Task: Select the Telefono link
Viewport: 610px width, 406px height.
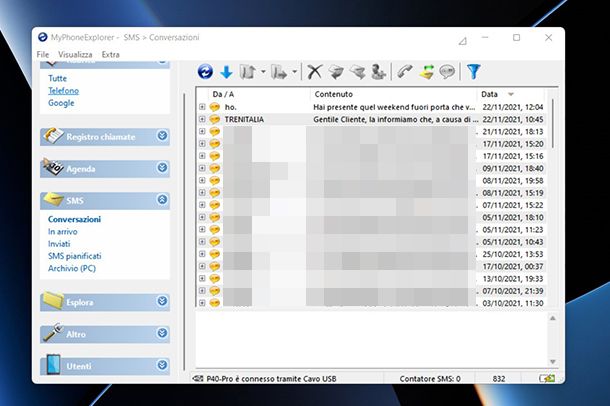Action: point(63,91)
